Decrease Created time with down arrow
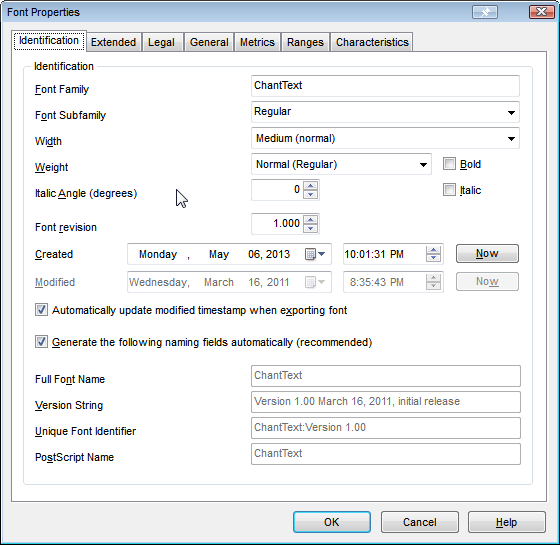 point(434,258)
